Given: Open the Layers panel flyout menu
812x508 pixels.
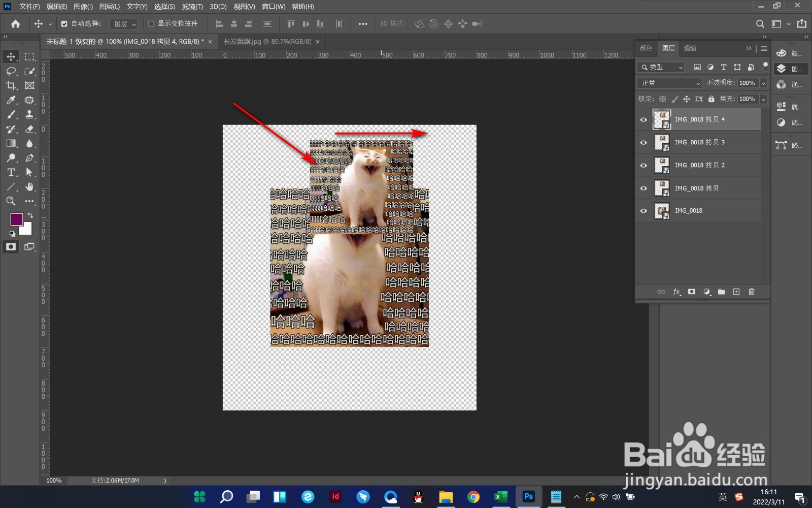Looking at the screenshot, I should coord(764,48).
